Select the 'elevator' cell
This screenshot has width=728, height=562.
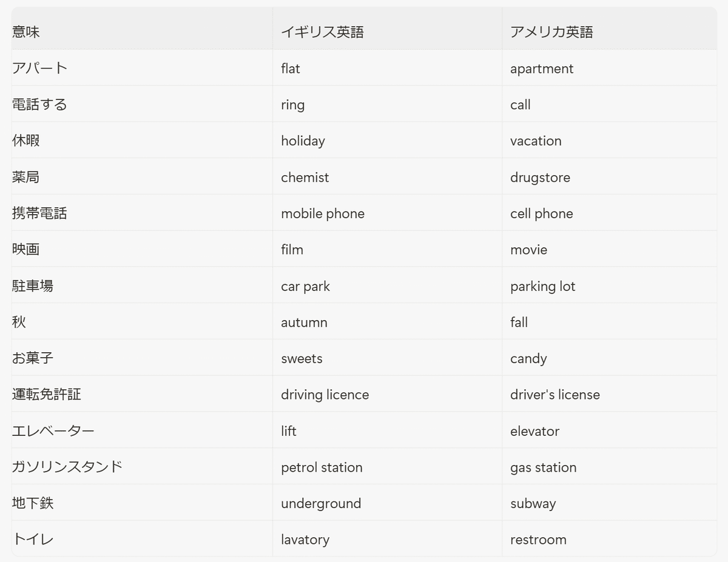534,431
